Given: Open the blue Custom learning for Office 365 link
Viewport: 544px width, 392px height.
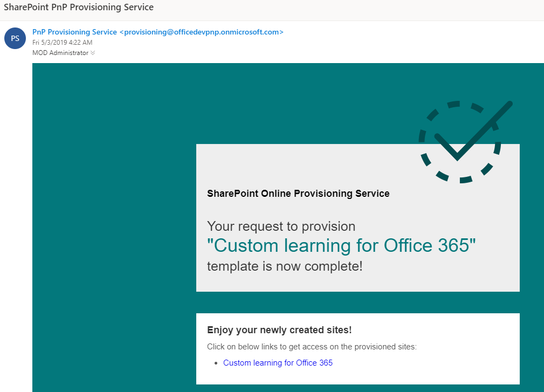Looking at the screenshot, I should click(278, 363).
